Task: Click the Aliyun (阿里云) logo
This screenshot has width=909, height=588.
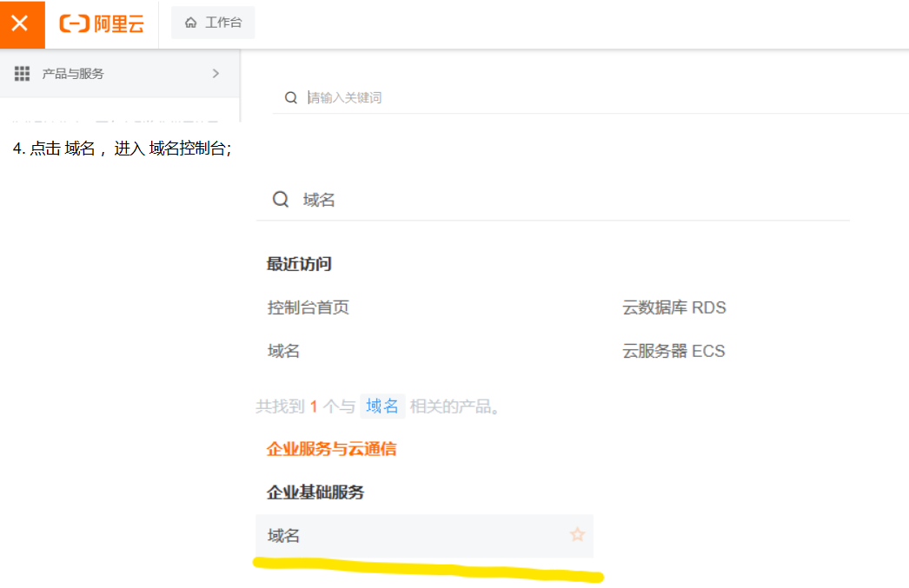Action: [x=102, y=23]
